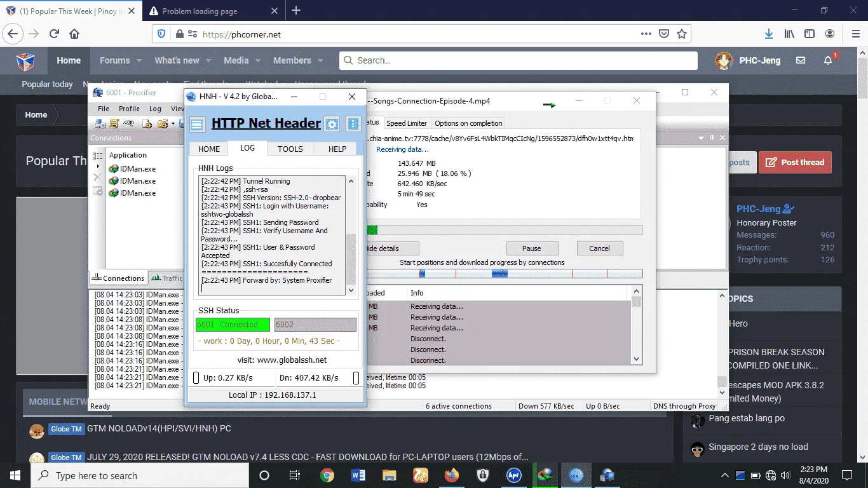Open the Proxifier Log menu

[155, 109]
